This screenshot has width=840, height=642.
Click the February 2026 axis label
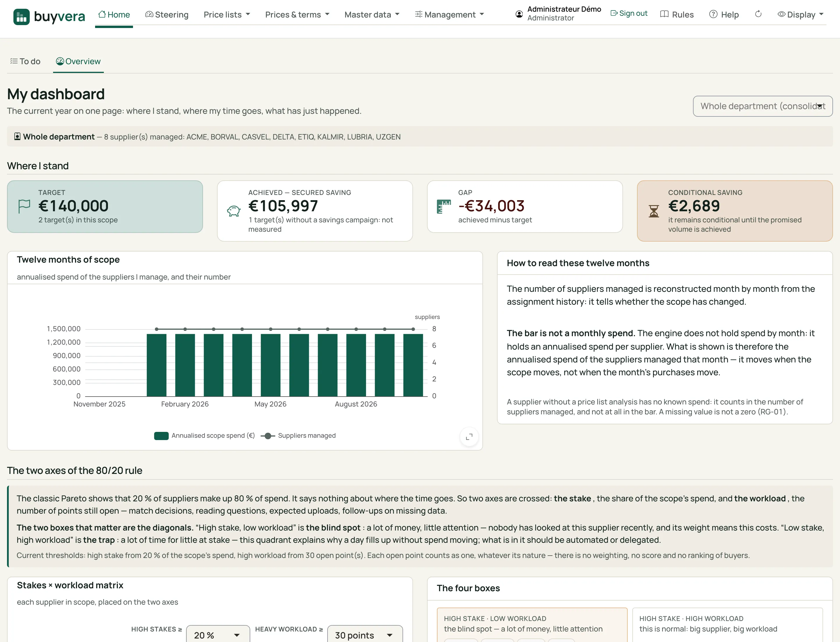pyautogui.click(x=185, y=404)
